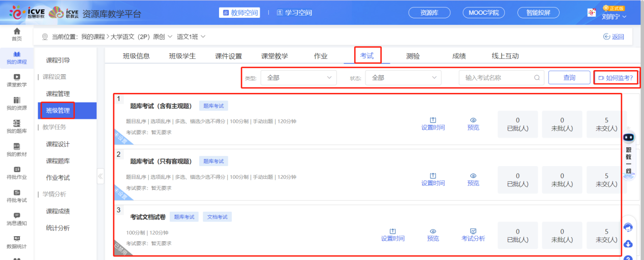Preview 考试文档试卷 via eye icon
The width and height of the screenshot is (644, 260).
coord(433,231)
